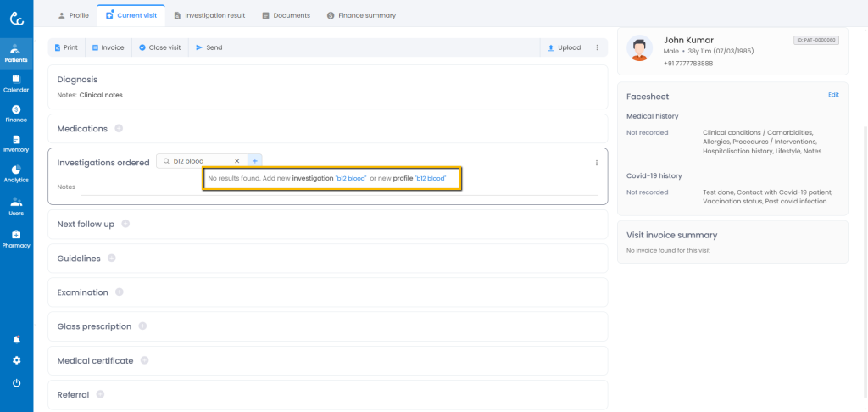Expand the Next follow up section
Screen dimensions: 868x412
point(125,224)
